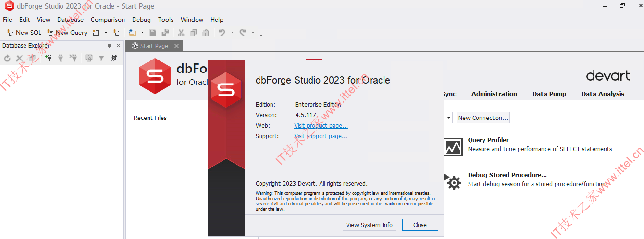644x239 pixels.
Task: Click the Open file folder icon
Action: coord(132,33)
